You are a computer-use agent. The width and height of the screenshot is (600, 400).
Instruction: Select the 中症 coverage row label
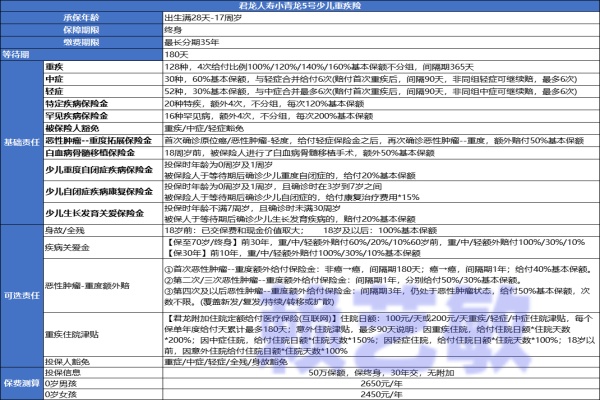55,76
